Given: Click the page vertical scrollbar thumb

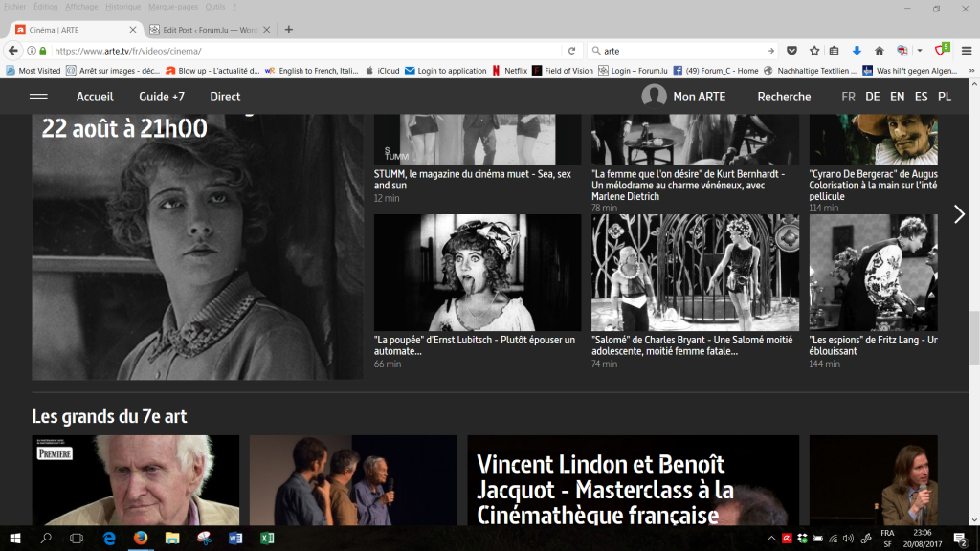Looking at the screenshot, I should 973,338.
